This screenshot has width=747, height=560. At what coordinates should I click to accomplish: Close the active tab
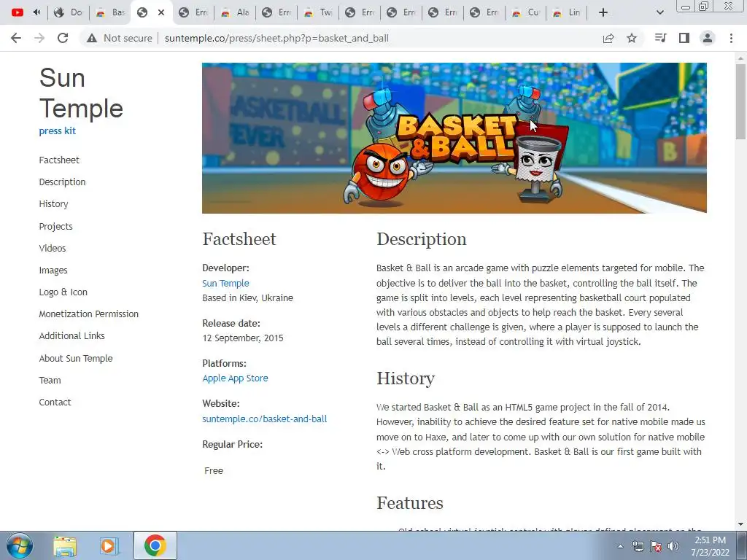[x=161, y=12]
